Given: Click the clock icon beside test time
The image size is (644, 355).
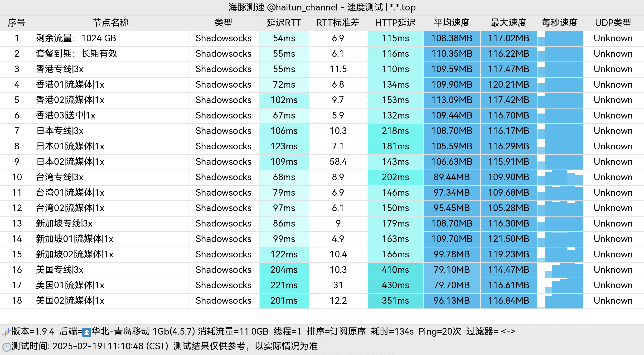Looking at the screenshot, I should coord(6,346).
